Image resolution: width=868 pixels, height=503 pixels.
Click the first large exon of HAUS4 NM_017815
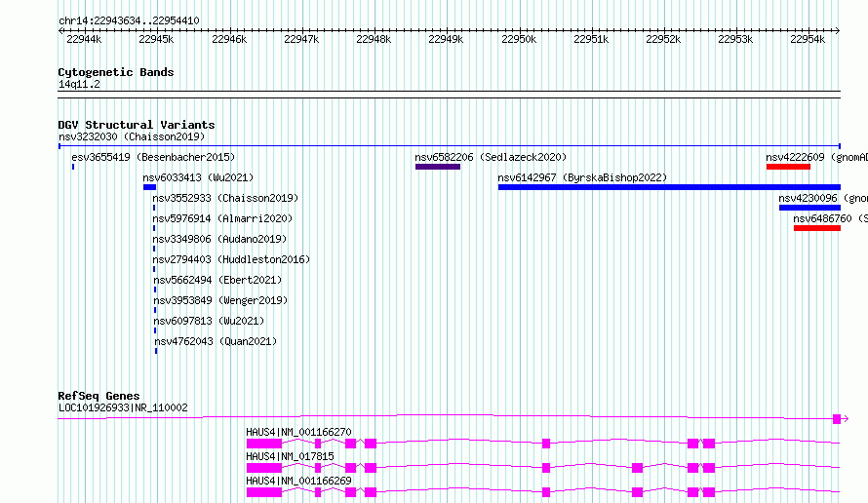click(264, 468)
